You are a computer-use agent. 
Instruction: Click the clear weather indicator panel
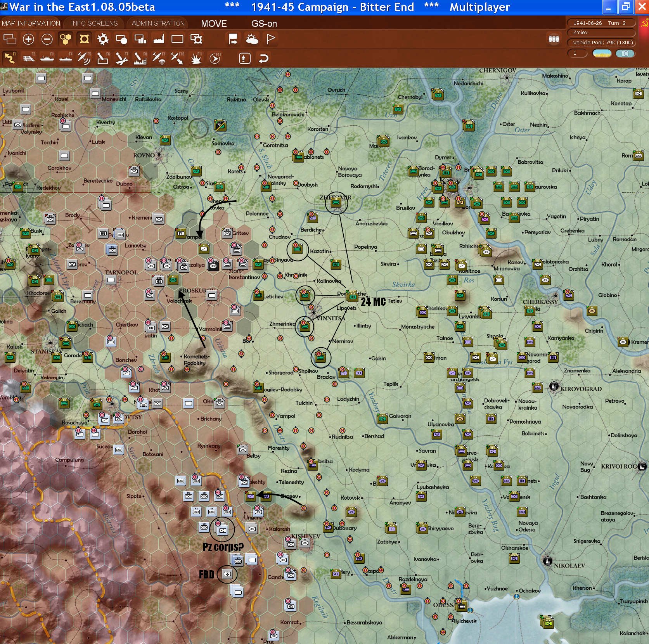pyautogui.click(x=602, y=53)
